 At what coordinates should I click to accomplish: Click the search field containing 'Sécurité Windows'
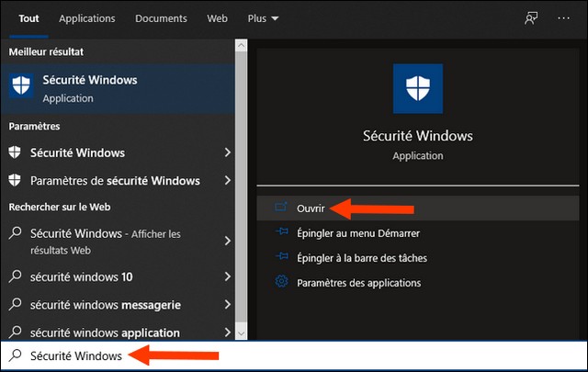coord(294,355)
